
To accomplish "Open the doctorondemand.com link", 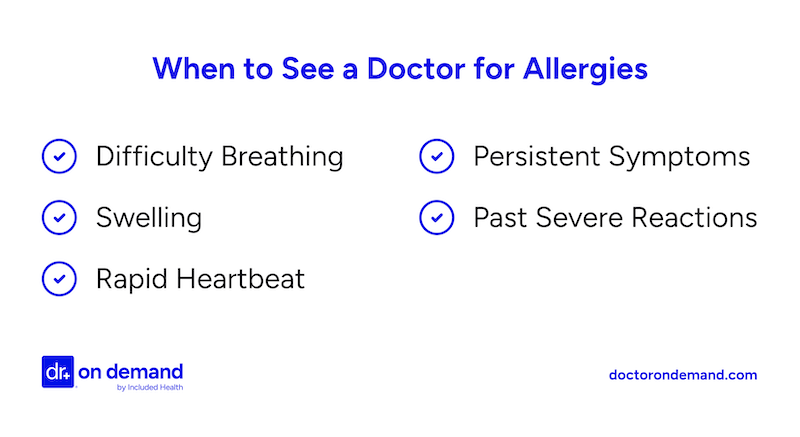I will click(683, 375).
